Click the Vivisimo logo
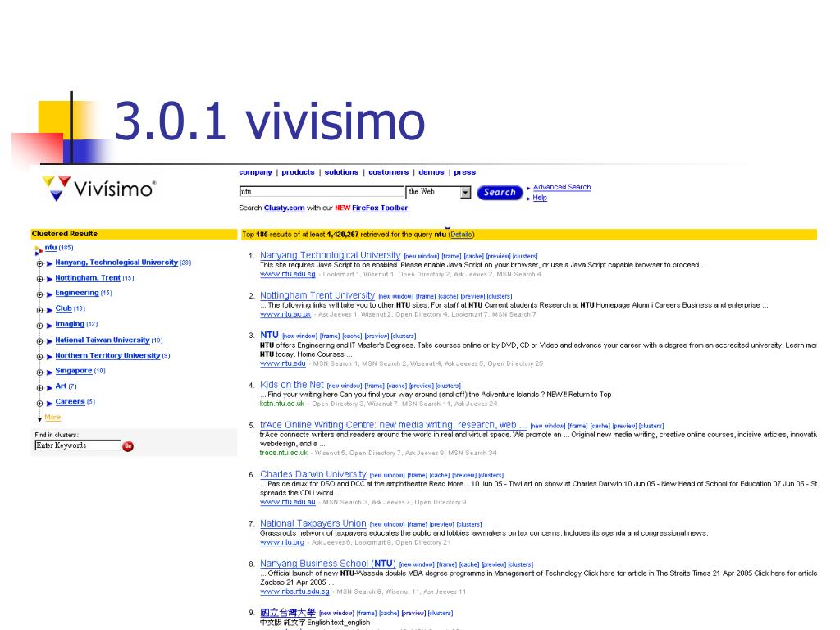The image size is (840, 630). pyautogui.click(x=99, y=188)
